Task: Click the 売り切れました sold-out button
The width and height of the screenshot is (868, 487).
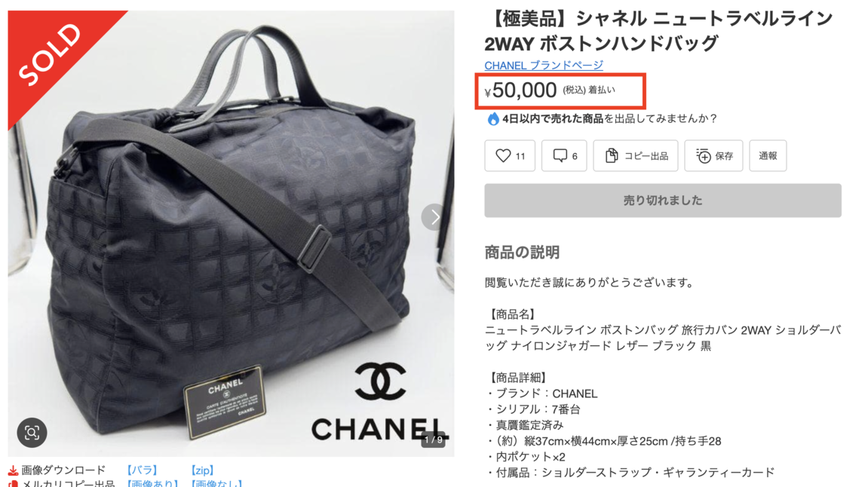Action: pos(663,201)
